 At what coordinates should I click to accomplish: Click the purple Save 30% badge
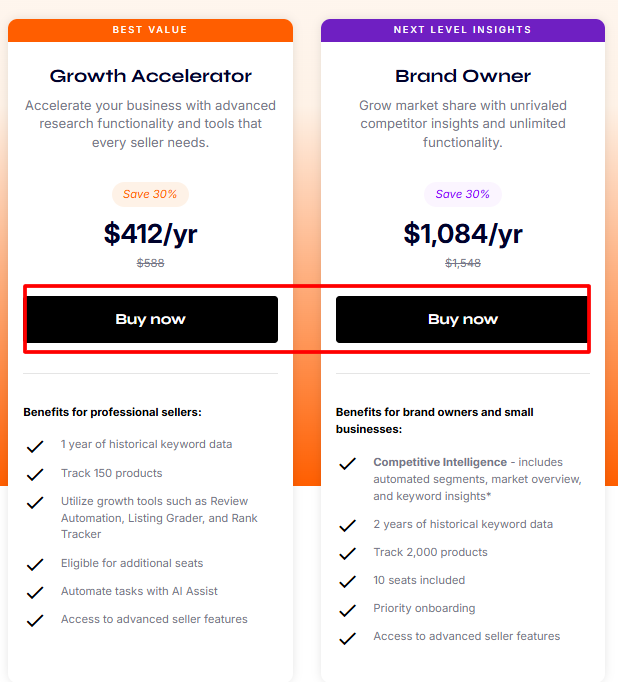(x=463, y=194)
